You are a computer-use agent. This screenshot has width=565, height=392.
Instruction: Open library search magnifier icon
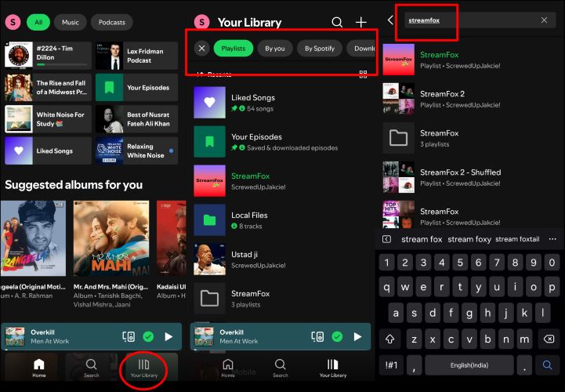[x=337, y=23]
